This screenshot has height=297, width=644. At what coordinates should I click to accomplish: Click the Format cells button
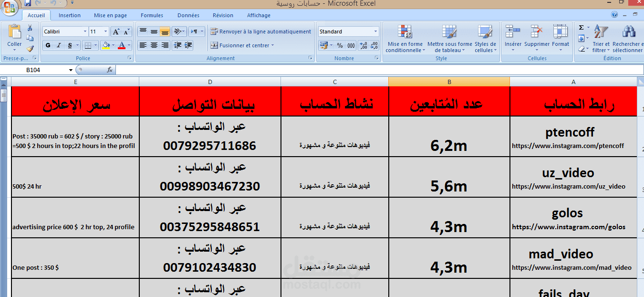(x=561, y=38)
